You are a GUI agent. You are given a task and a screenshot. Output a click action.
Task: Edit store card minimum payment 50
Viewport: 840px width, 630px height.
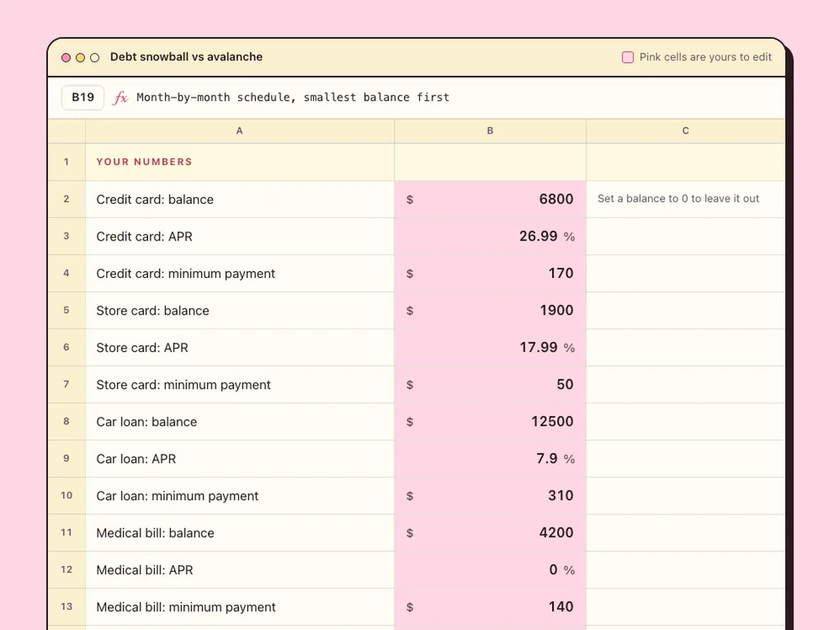tap(490, 385)
